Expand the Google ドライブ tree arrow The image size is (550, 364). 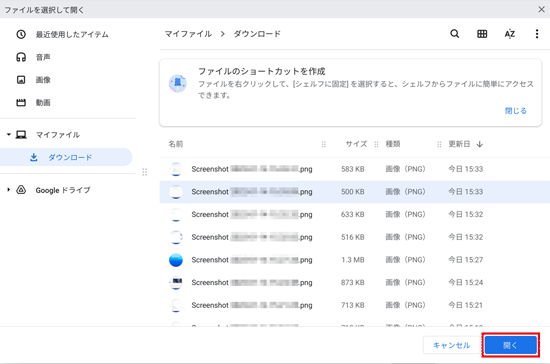[x=9, y=190]
